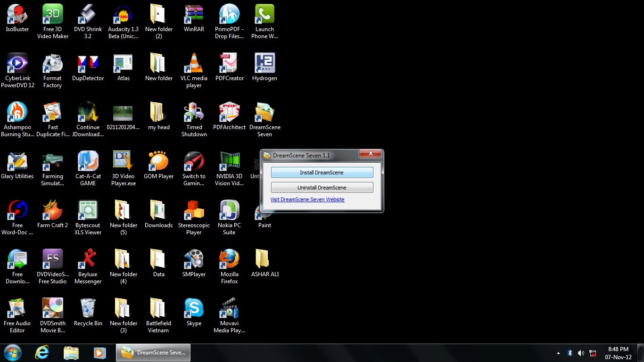Select the GOM Player icon
This screenshot has height=362, width=644.
click(159, 166)
